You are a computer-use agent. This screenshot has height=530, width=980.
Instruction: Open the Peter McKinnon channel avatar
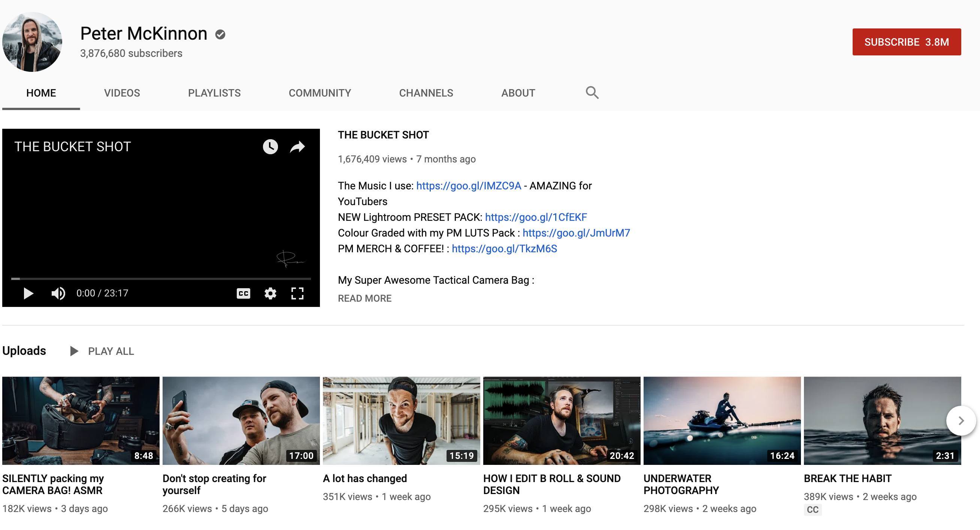[x=32, y=42]
